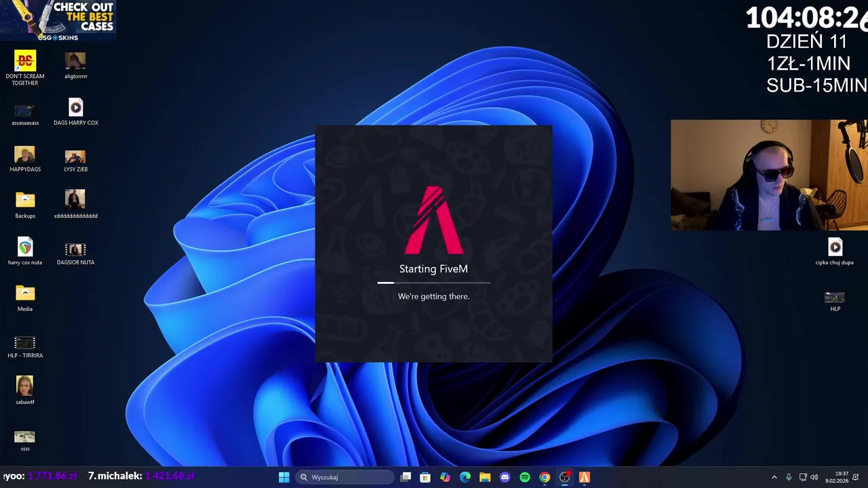Image resolution: width=868 pixels, height=488 pixels.
Task: Open the Media folder
Action: click(x=25, y=298)
